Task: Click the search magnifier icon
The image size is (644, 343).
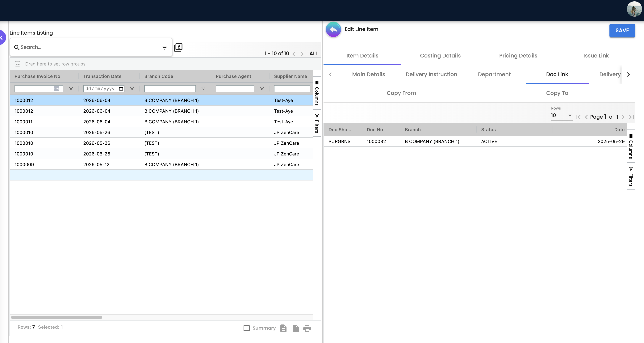Action: tap(16, 47)
